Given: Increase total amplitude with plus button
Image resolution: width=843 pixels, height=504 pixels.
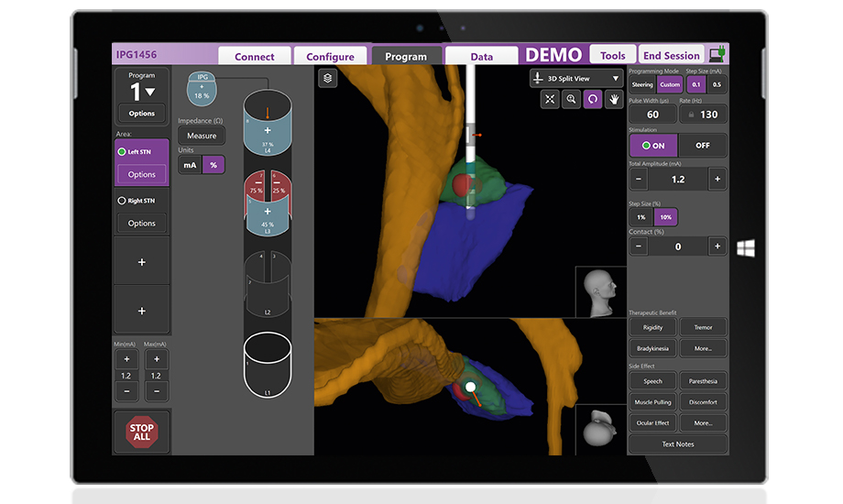Looking at the screenshot, I should (717, 180).
